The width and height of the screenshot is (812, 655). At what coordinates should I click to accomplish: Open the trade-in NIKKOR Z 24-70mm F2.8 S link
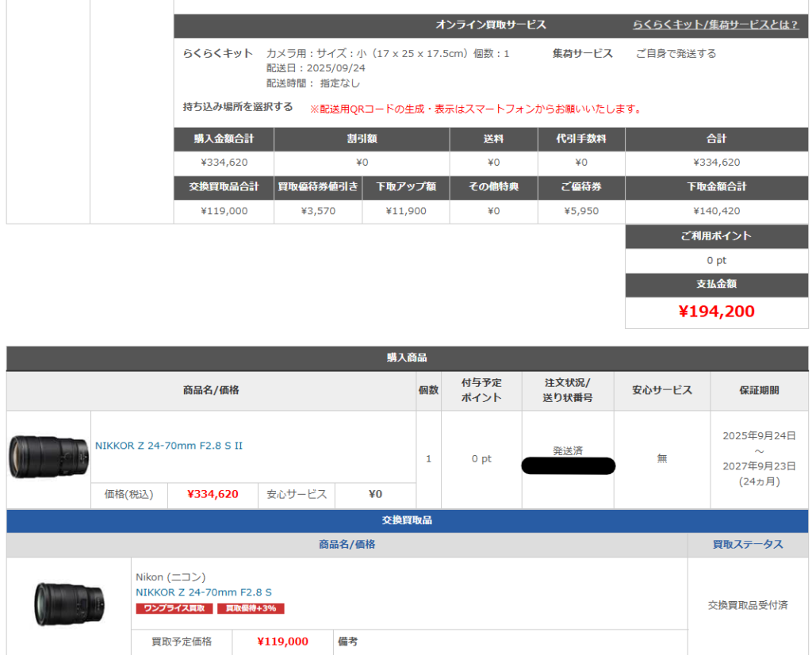[204, 592]
